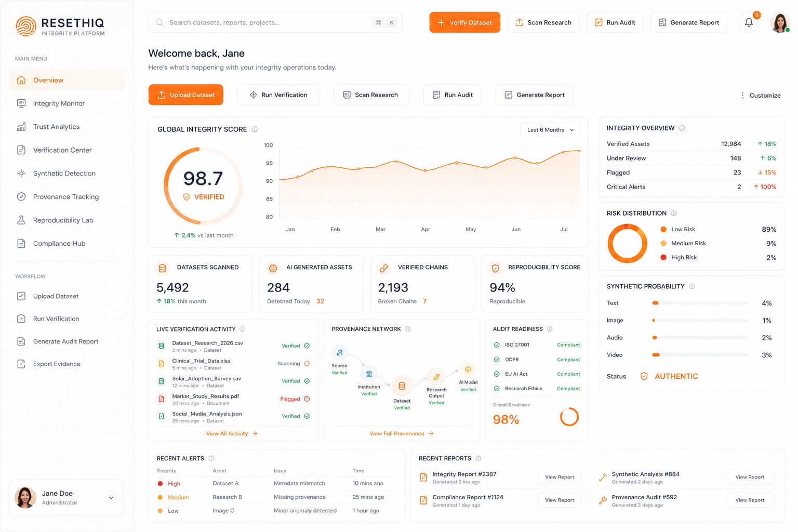Expand the Jane Doe account chevron
The width and height of the screenshot is (798, 532).
[111, 498]
